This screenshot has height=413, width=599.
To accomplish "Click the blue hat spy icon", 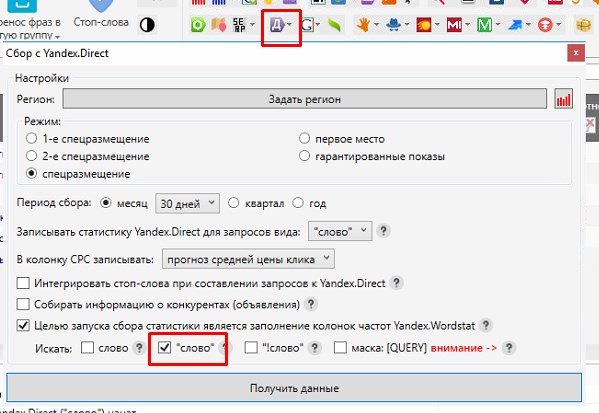I will (393, 25).
